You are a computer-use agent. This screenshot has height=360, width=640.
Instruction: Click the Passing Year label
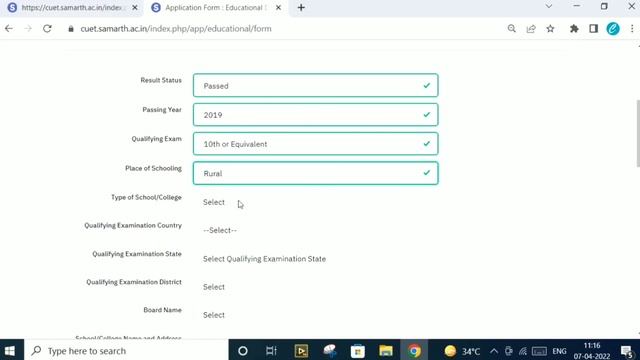(162, 110)
